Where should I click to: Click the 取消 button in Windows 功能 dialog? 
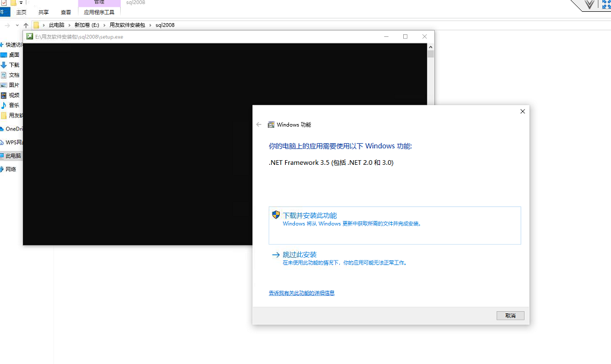pyautogui.click(x=510, y=315)
